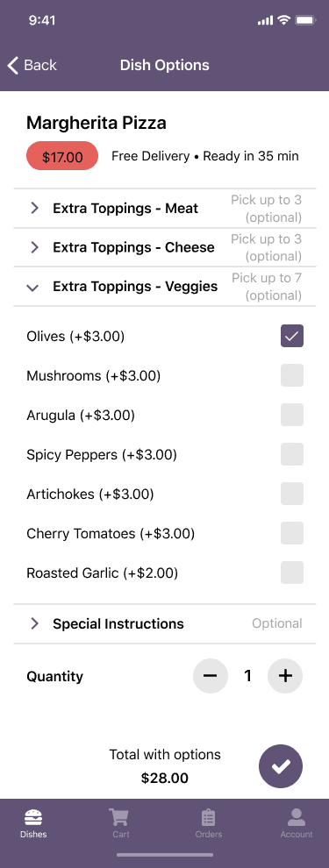Viewport: 329px width, 868px height.
Task: Expand Extra Toppings - Cheese section
Action: (x=165, y=247)
